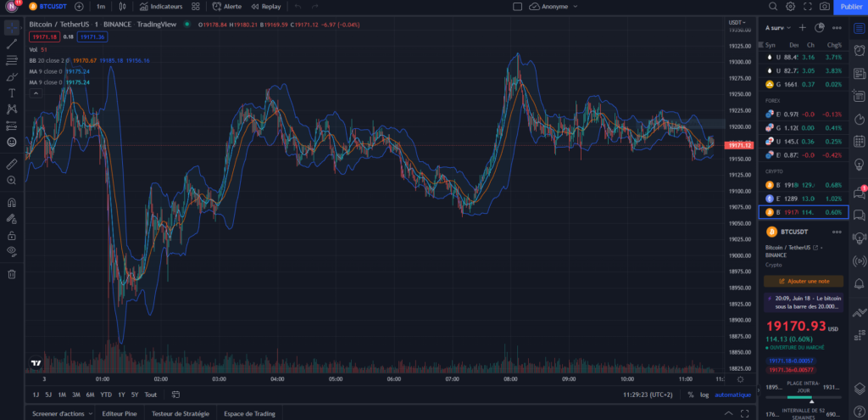Select the text annotation tool
The width and height of the screenshot is (868, 420).
click(12, 93)
